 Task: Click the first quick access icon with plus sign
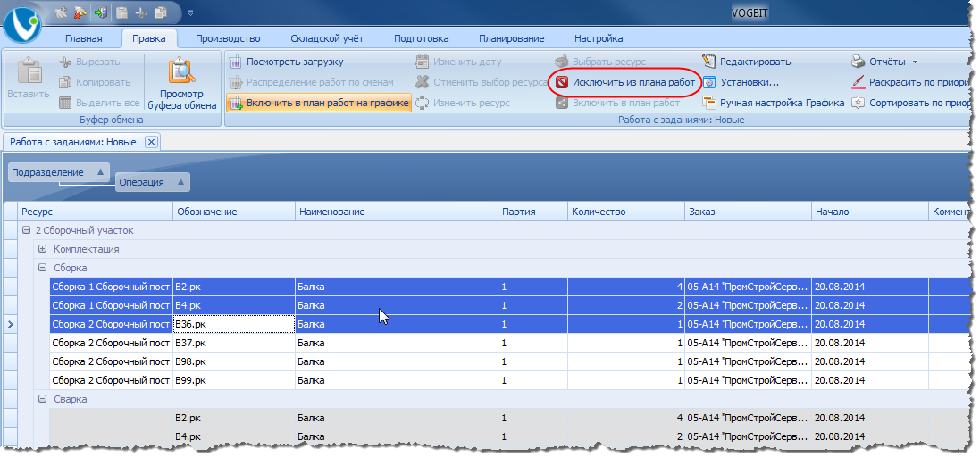point(61,12)
